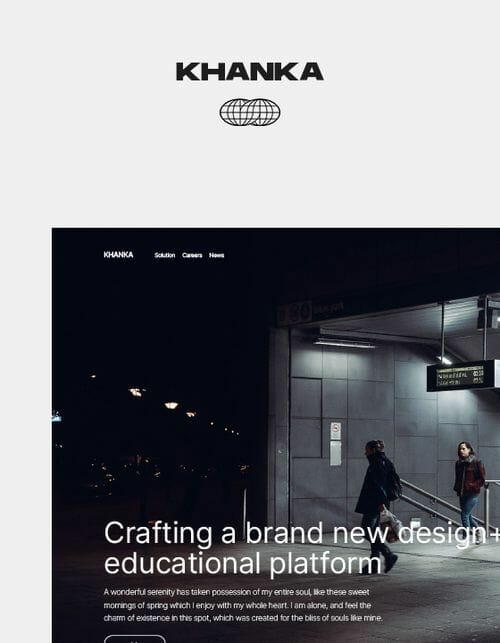Viewport: 500px width, 643px height.
Task: Click the fluorescent ceiling light fixture
Action: (344, 343)
